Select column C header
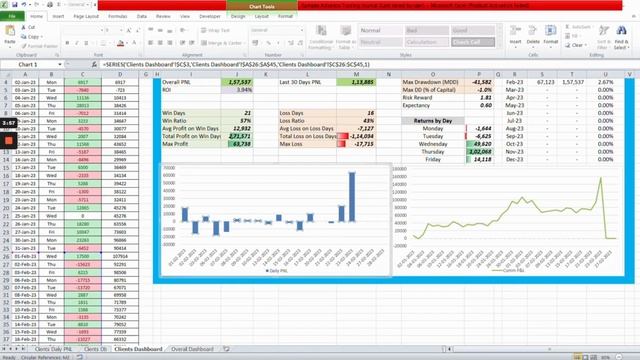This screenshot has height=360, width=640. 83,74
